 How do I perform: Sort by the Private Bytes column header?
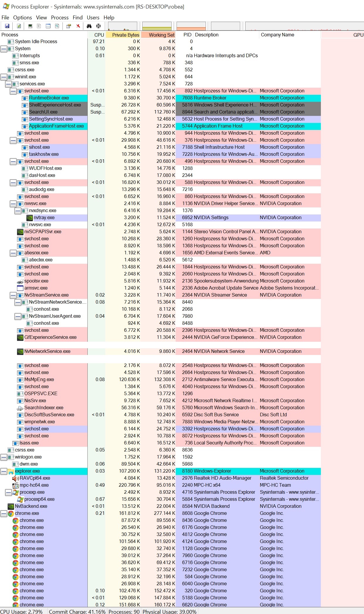pos(123,35)
